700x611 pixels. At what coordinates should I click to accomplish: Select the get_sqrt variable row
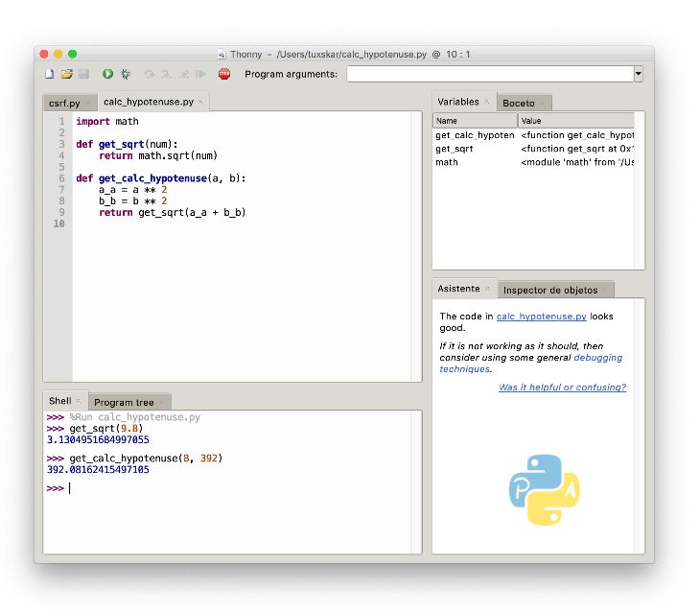point(533,149)
